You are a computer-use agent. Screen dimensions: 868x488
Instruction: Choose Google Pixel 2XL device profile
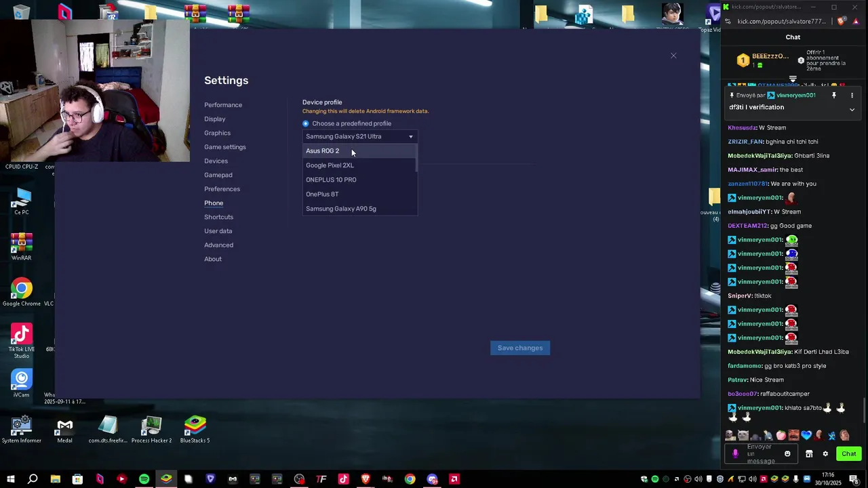pyautogui.click(x=359, y=165)
